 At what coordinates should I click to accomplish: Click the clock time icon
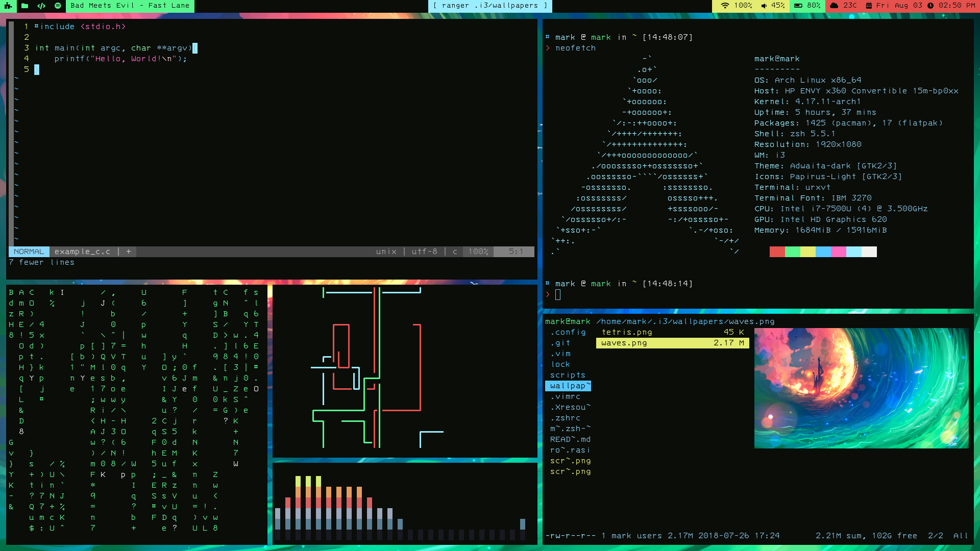[930, 6]
